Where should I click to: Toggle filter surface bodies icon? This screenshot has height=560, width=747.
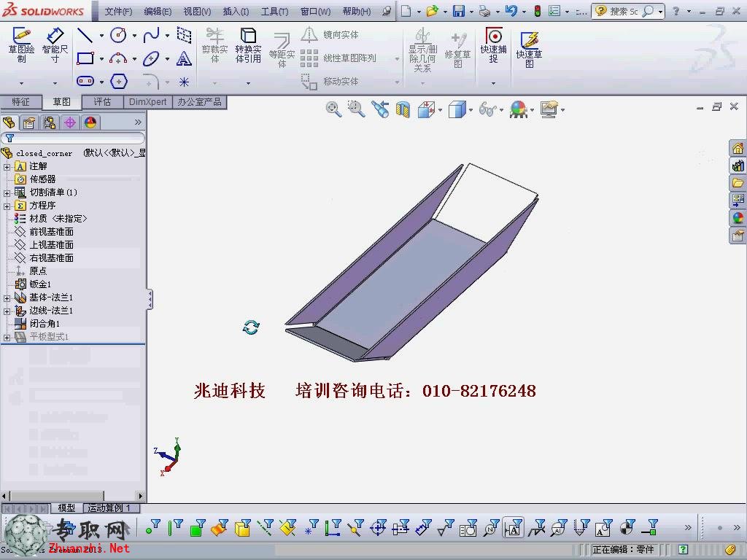pyautogui.click(x=220, y=528)
